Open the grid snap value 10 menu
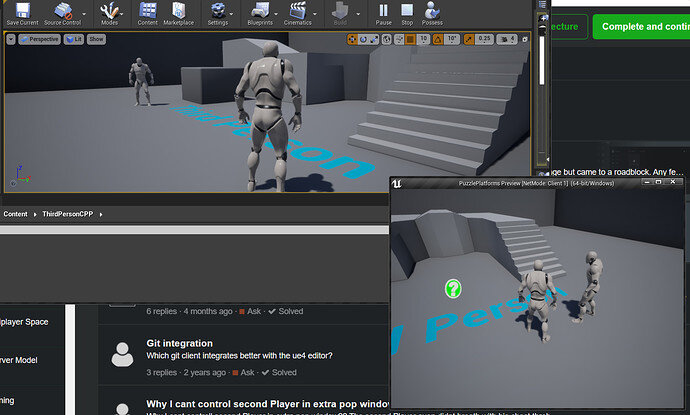 click(x=423, y=39)
